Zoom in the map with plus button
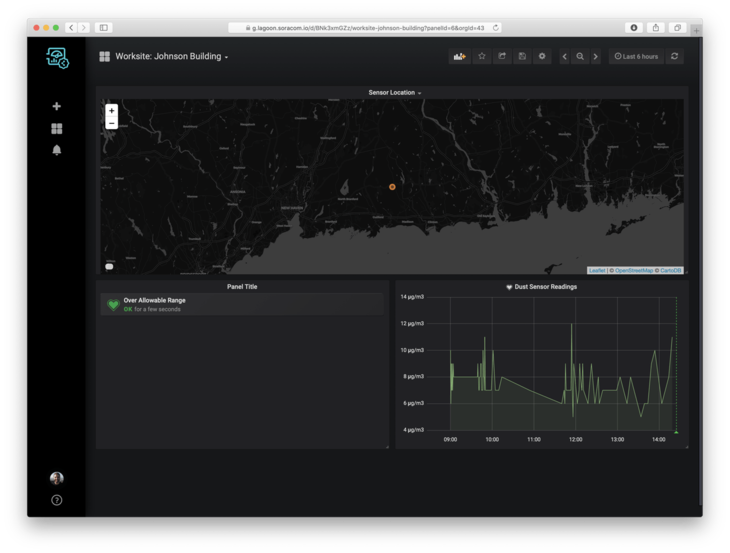Viewport: 730px width, 553px height. pos(112,110)
